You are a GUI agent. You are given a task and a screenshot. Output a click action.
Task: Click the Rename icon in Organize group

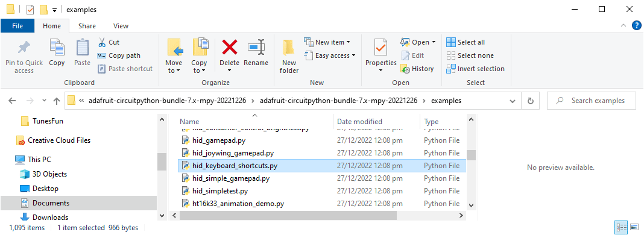pos(256,47)
